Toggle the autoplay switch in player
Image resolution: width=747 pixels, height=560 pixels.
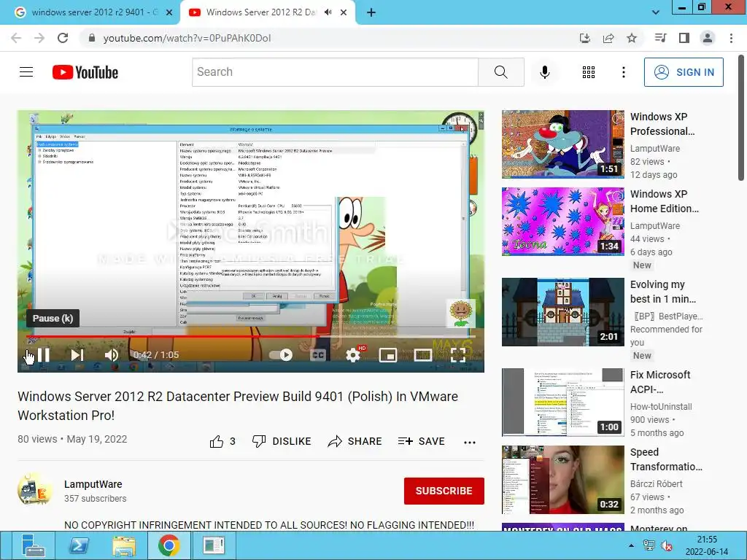[281, 355]
